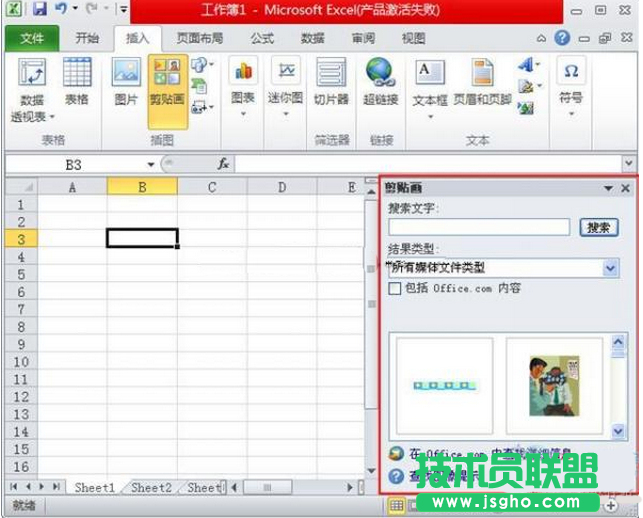Close the Clip Art task pane

click(625, 188)
